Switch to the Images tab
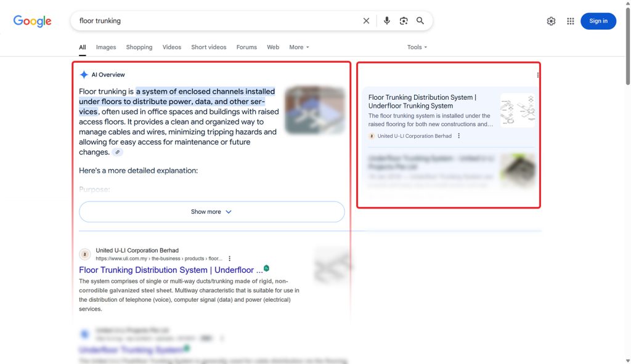The height and width of the screenshot is (364, 631). point(106,47)
